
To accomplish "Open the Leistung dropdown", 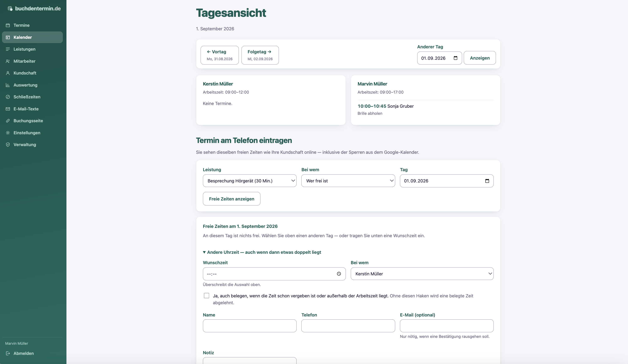I will [249, 181].
